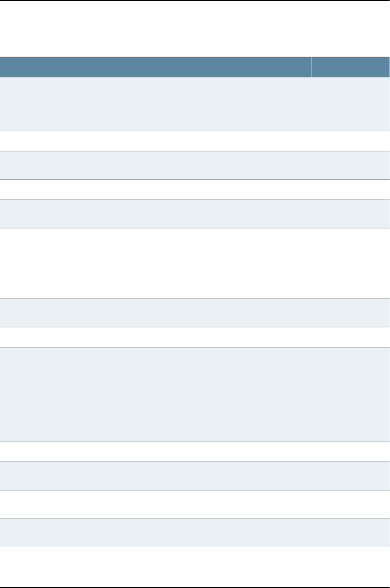Screen dimensions: 390x588
Task: Select the last shaded row in the table
Action: [x=195, y=533]
